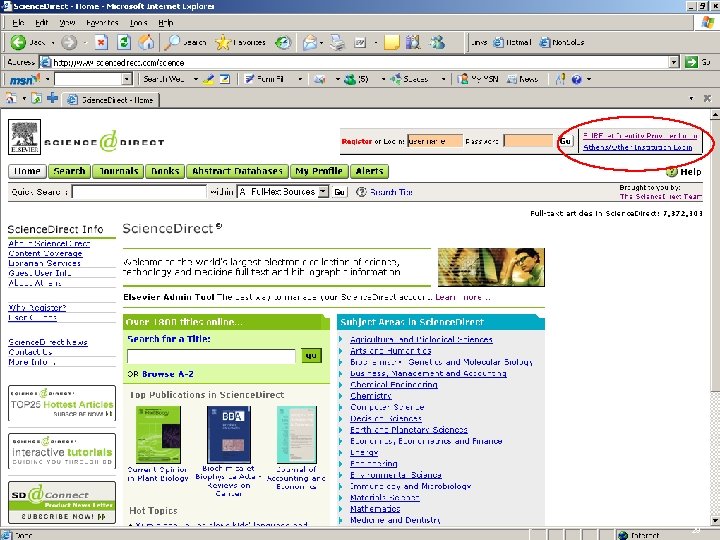Expand the Spaces dropdown arrow on the MSN toolbar

[443, 79]
